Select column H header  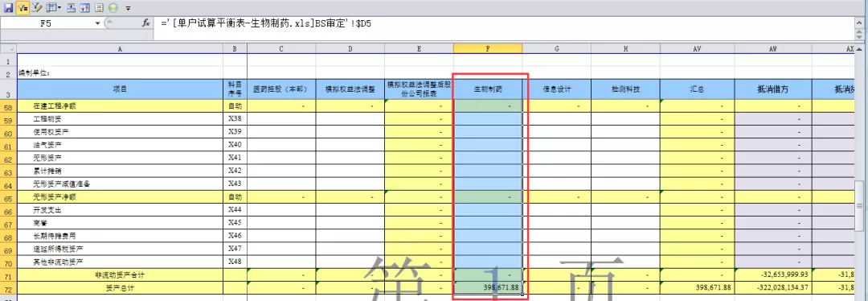(625, 49)
